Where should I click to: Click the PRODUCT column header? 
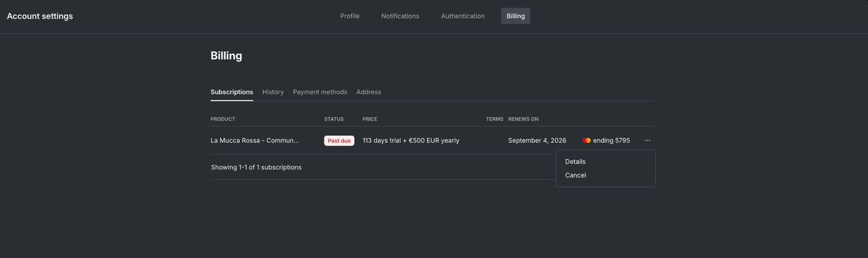pyautogui.click(x=223, y=119)
